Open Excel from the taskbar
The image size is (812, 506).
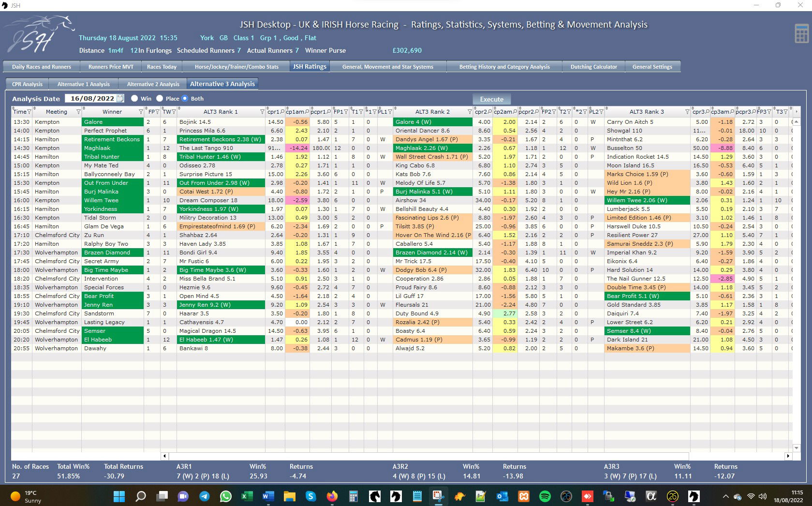[x=247, y=496]
